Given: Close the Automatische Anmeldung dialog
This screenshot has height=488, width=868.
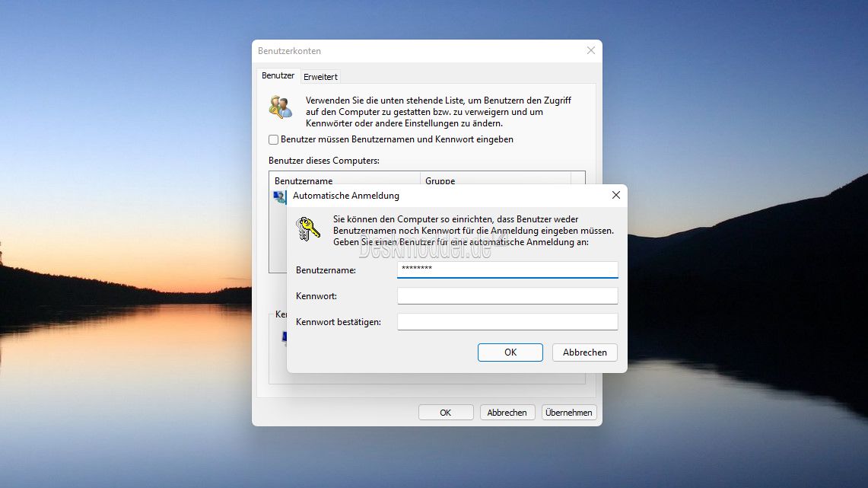Looking at the screenshot, I should click(x=616, y=195).
